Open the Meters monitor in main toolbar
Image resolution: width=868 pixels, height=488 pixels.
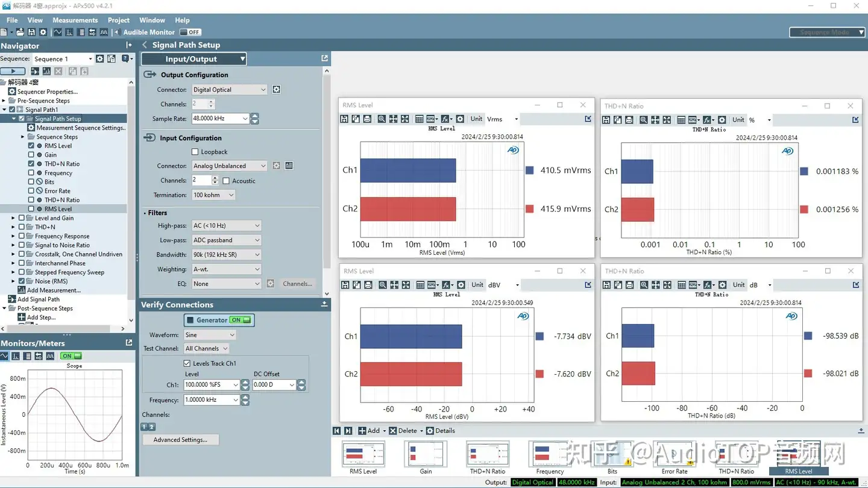click(x=81, y=32)
